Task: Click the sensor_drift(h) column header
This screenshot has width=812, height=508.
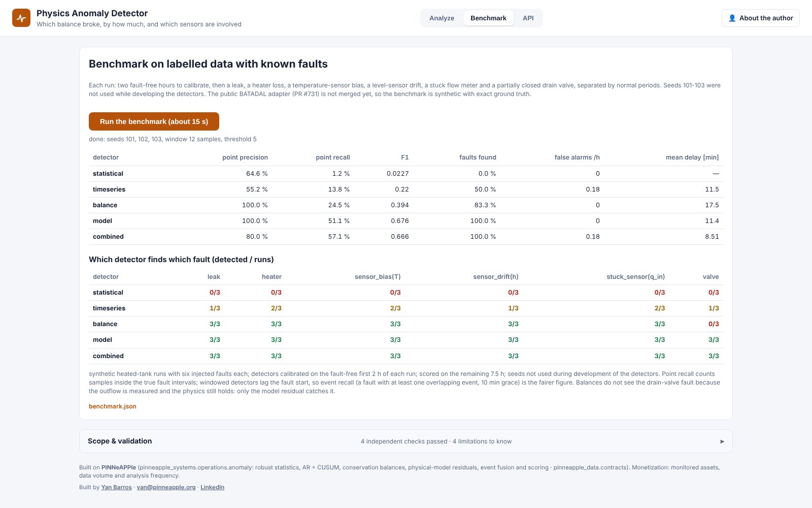Action: [x=496, y=277]
